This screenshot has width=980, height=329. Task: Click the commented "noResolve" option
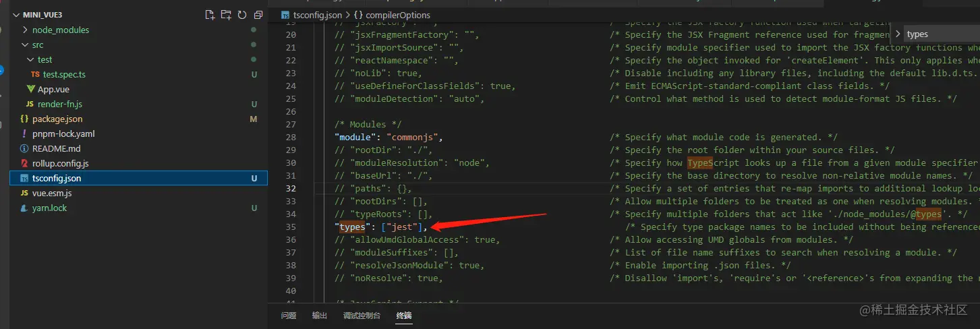click(x=388, y=278)
